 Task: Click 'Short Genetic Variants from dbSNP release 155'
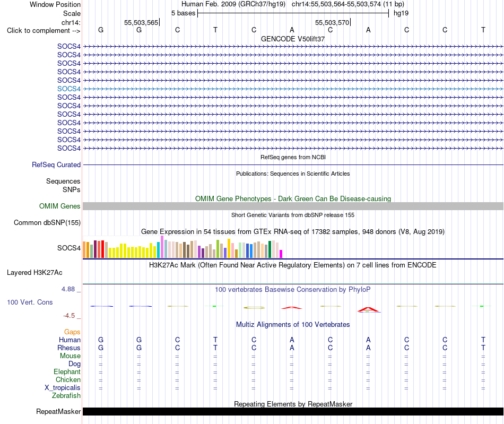(x=293, y=215)
